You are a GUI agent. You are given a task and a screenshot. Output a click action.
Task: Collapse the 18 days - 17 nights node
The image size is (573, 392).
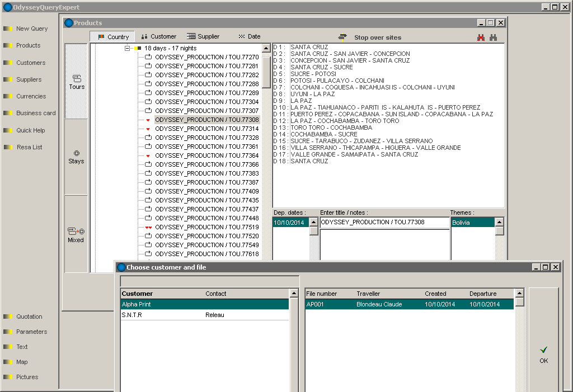128,49
